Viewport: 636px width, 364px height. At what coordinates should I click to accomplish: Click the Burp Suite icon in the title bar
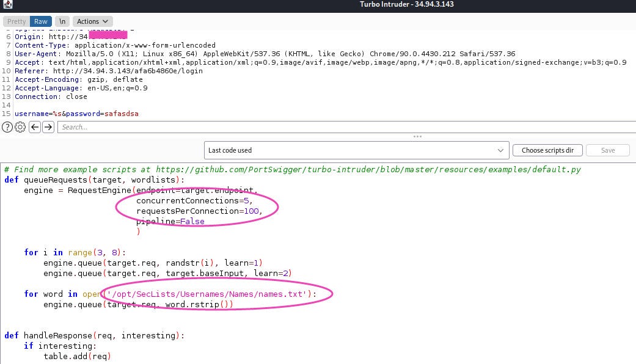(8, 4)
